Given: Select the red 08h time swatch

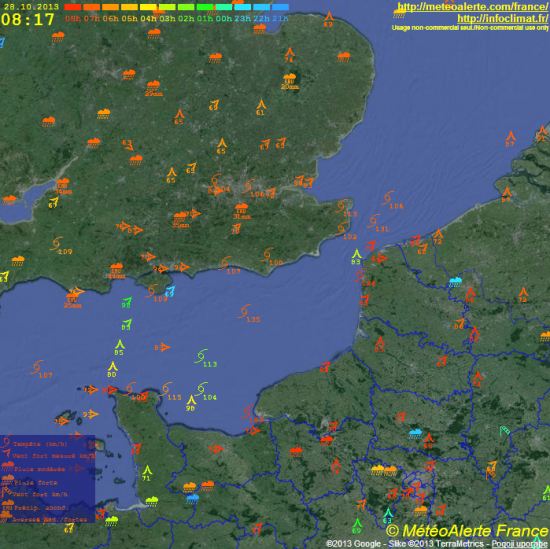Looking at the screenshot, I should click(x=73, y=7).
